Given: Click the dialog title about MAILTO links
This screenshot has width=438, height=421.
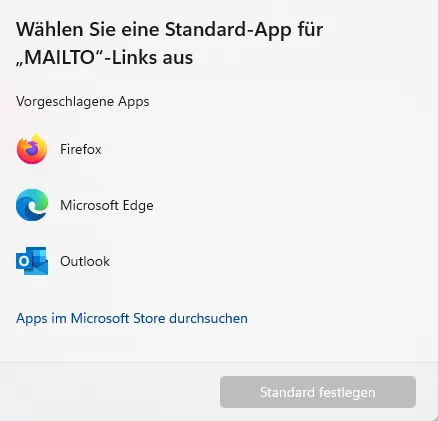Looking at the screenshot, I should pos(169,43).
